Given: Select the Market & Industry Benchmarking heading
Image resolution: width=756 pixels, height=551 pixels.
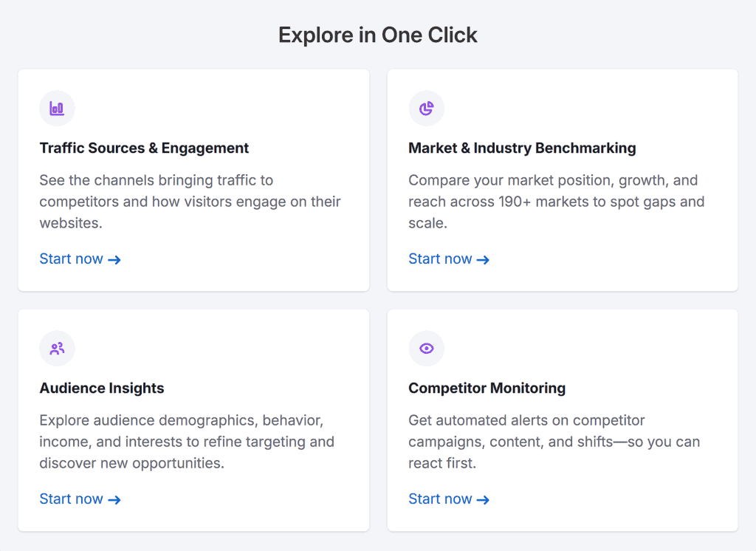Looking at the screenshot, I should [522, 148].
